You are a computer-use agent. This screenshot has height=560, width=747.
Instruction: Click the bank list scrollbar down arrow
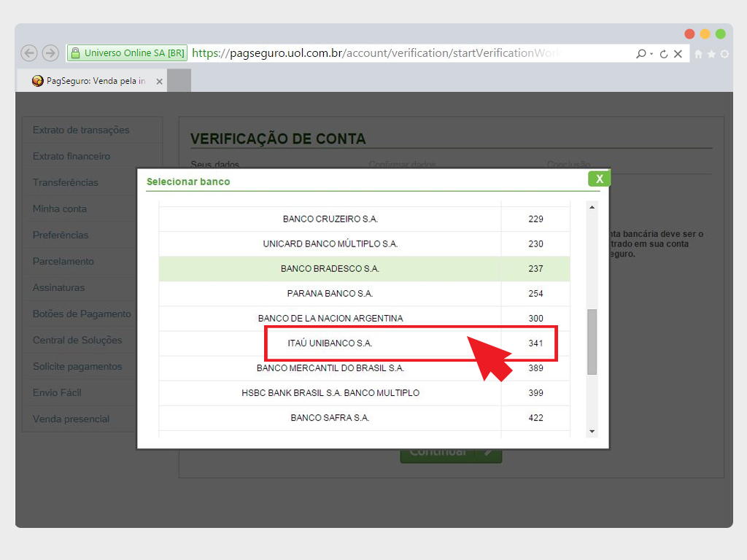click(x=592, y=432)
